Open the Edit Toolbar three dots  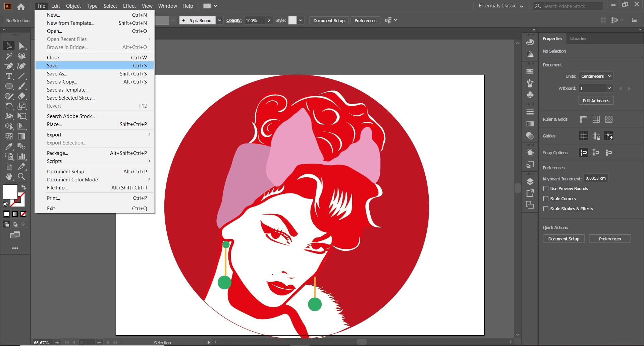(x=15, y=248)
